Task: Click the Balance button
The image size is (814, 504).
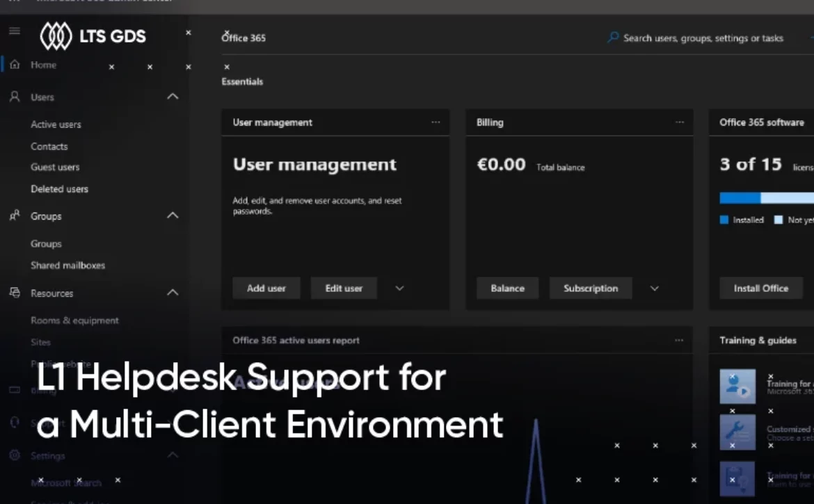Action: (507, 288)
